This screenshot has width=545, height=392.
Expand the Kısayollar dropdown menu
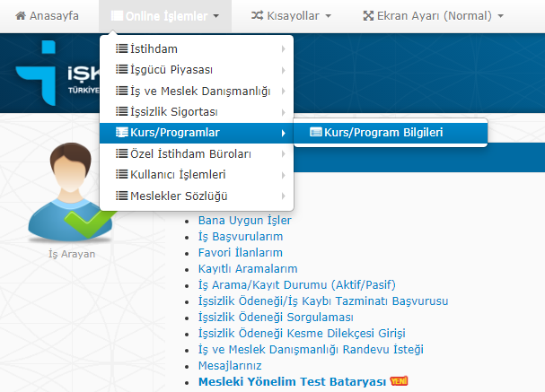pyautogui.click(x=290, y=16)
